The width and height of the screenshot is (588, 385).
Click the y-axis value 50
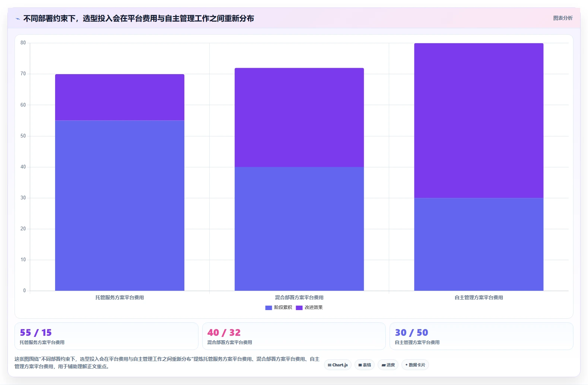23,136
